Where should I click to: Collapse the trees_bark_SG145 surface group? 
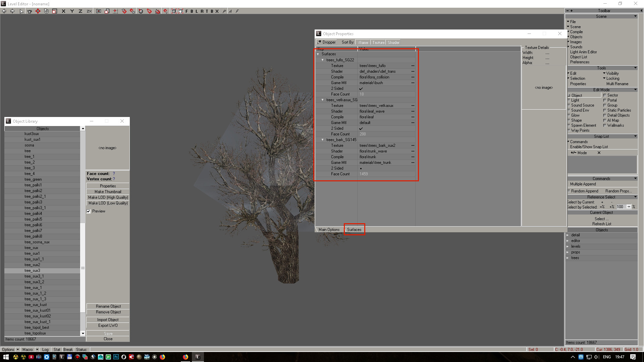tap(323, 140)
